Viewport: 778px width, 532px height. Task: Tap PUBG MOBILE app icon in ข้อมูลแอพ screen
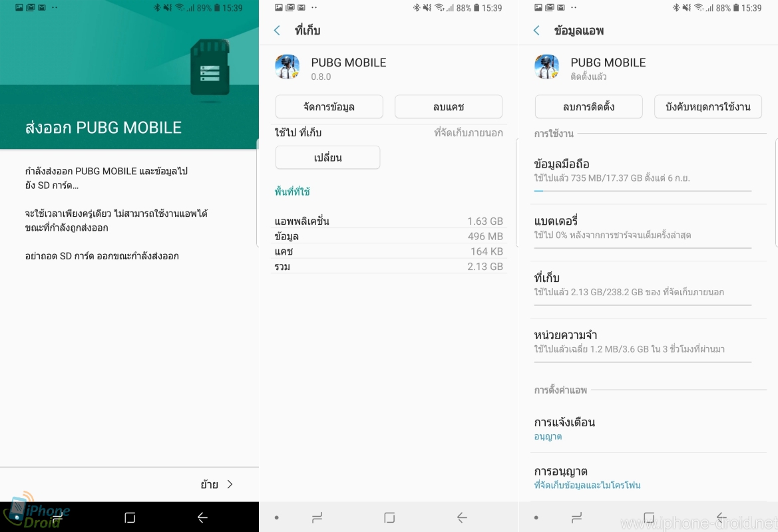(x=546, y=67)
